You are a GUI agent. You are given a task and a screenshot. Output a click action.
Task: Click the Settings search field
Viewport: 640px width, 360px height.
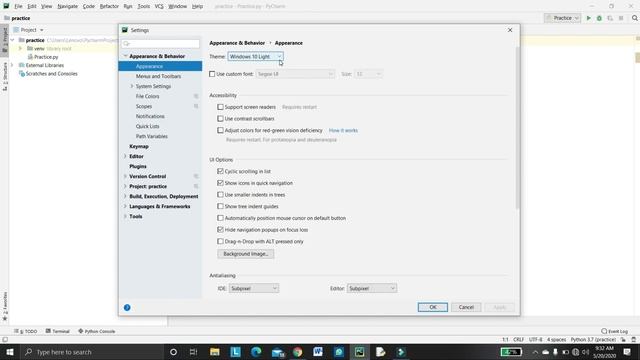tap(160, 43)
